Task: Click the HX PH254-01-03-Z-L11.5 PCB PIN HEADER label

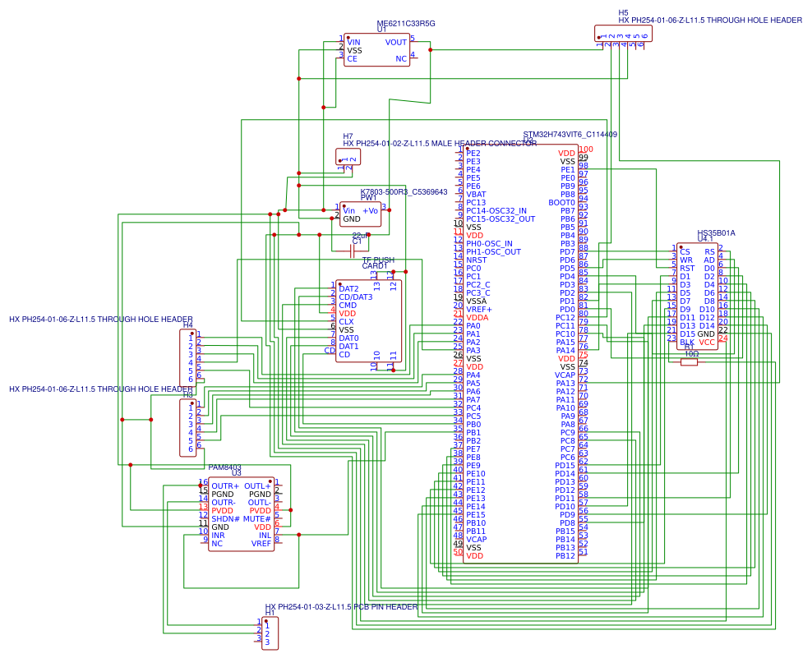Action: 341,607
